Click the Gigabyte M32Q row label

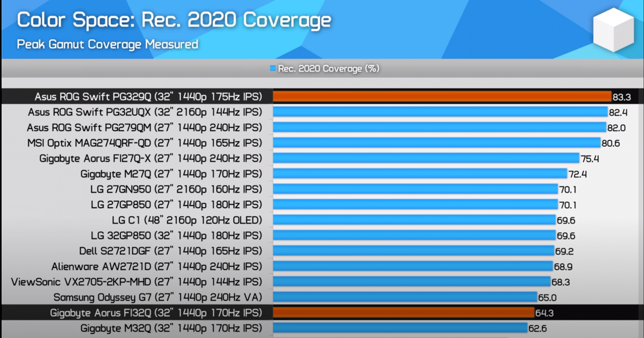(171, 328)
